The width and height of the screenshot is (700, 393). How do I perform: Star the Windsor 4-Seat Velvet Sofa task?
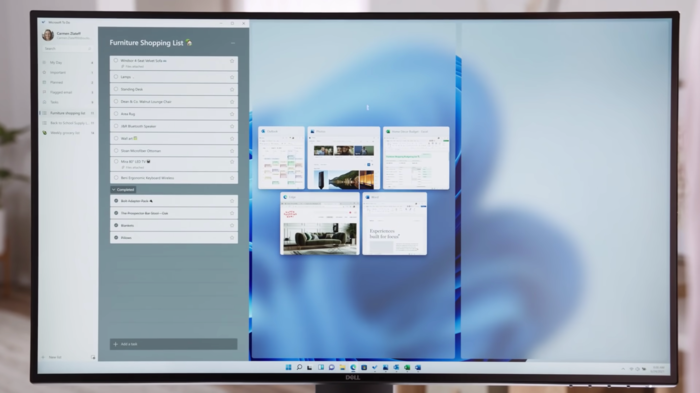coord(232,61)
